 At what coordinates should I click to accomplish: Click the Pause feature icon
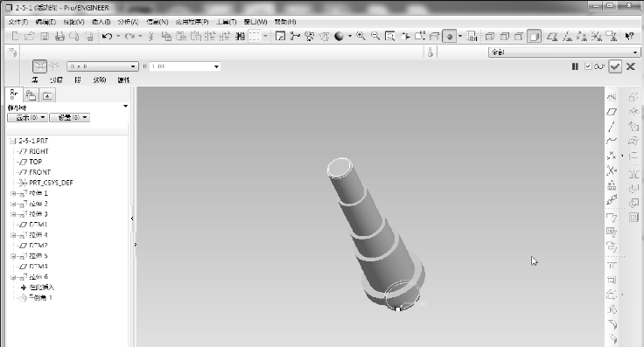pos(575,66)
